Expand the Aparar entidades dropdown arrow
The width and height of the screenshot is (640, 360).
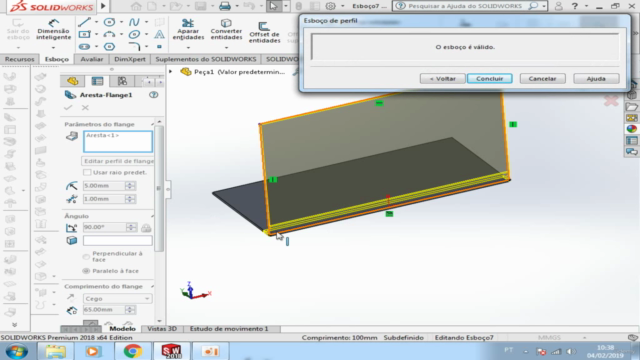point(188,48)
